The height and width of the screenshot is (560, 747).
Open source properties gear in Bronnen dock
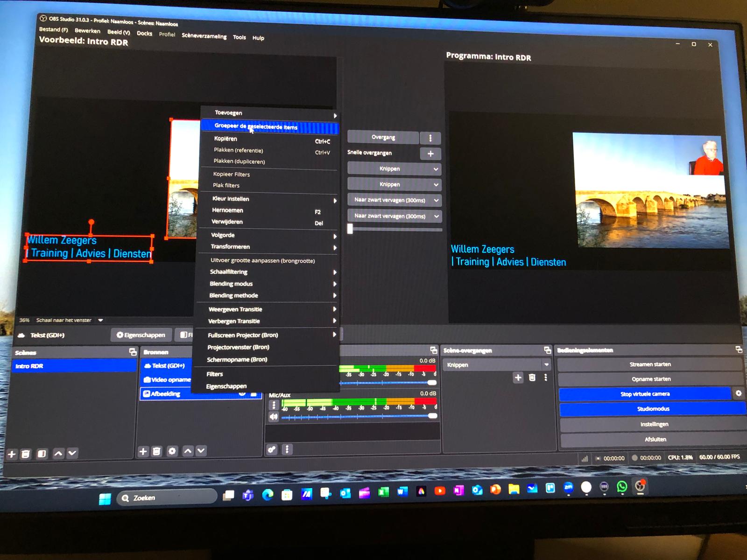pos(172,451)
